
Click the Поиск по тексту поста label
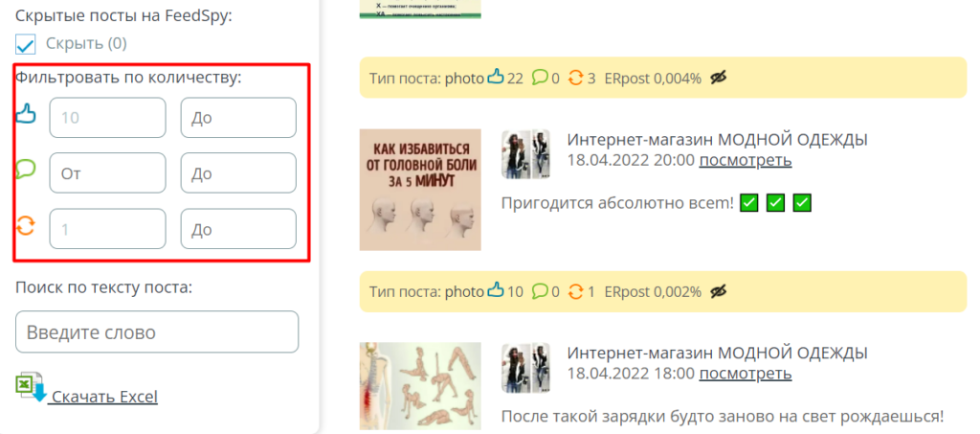[x=104, y=287]
